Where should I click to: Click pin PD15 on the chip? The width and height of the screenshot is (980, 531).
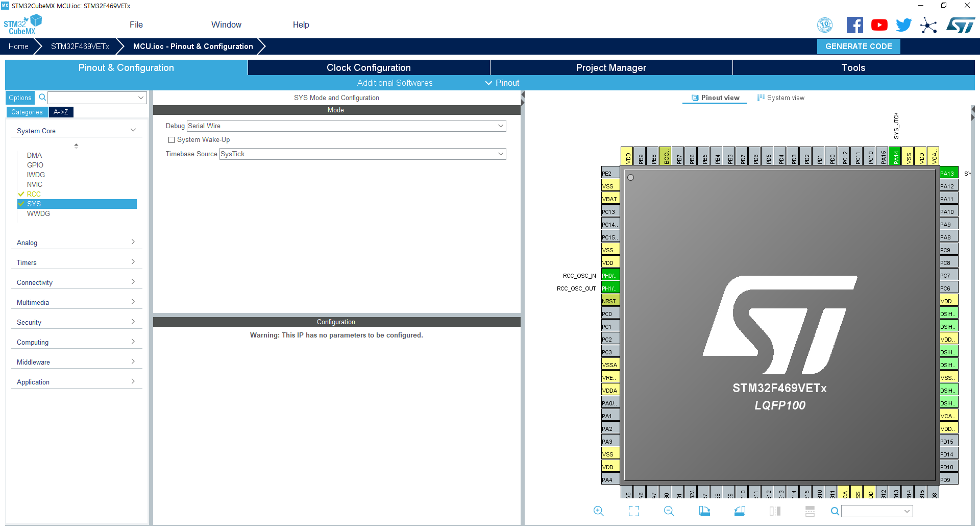(x=949, y=441)
